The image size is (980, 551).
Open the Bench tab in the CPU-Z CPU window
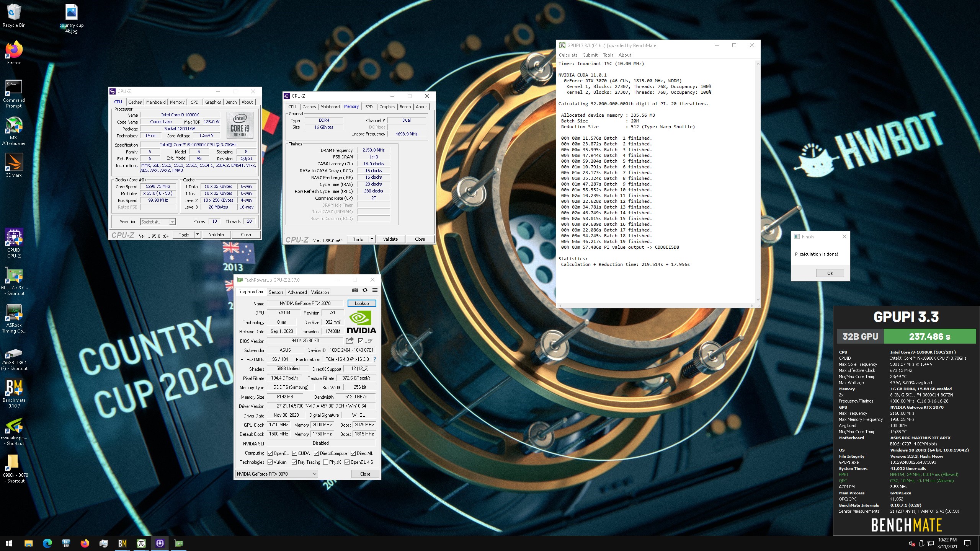point(231,102)
